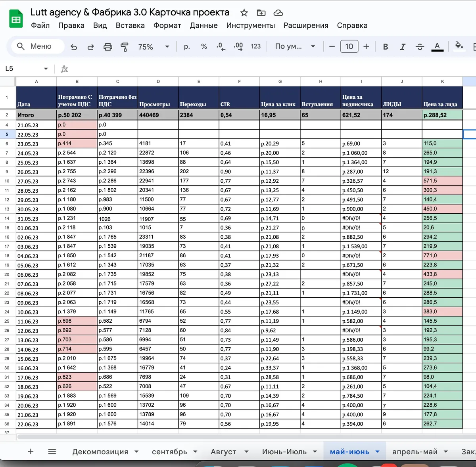Click the redo arrow icon
Image resolution: width=476 pixels, height=467 pixels.
pyautogui.click(x=91, y=47)
